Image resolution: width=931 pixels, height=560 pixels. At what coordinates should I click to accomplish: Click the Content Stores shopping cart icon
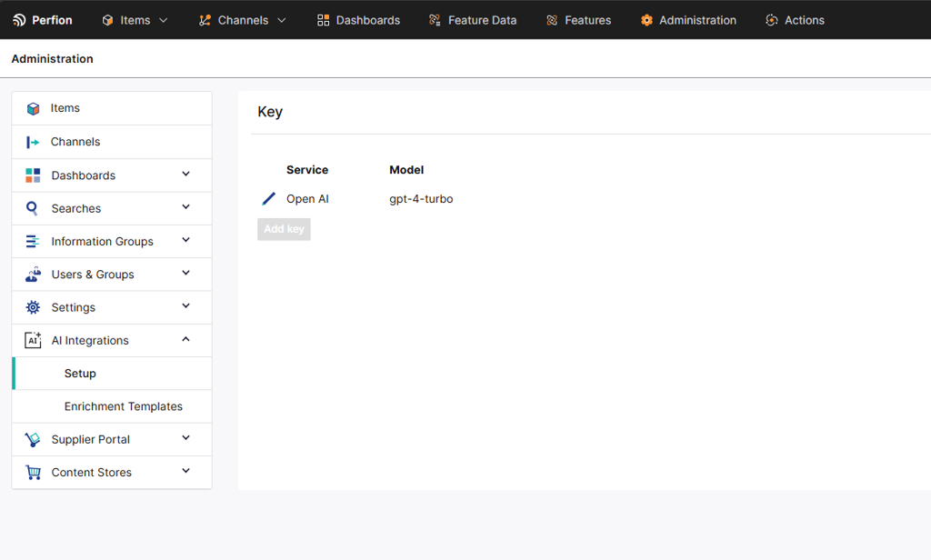pyautogui.click(x=34, y=473)
